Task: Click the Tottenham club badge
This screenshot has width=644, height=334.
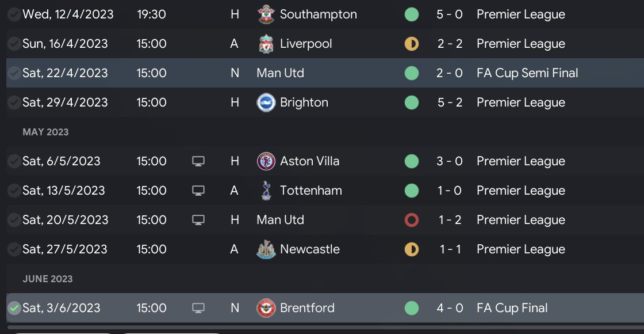Action: coord(264,191)
